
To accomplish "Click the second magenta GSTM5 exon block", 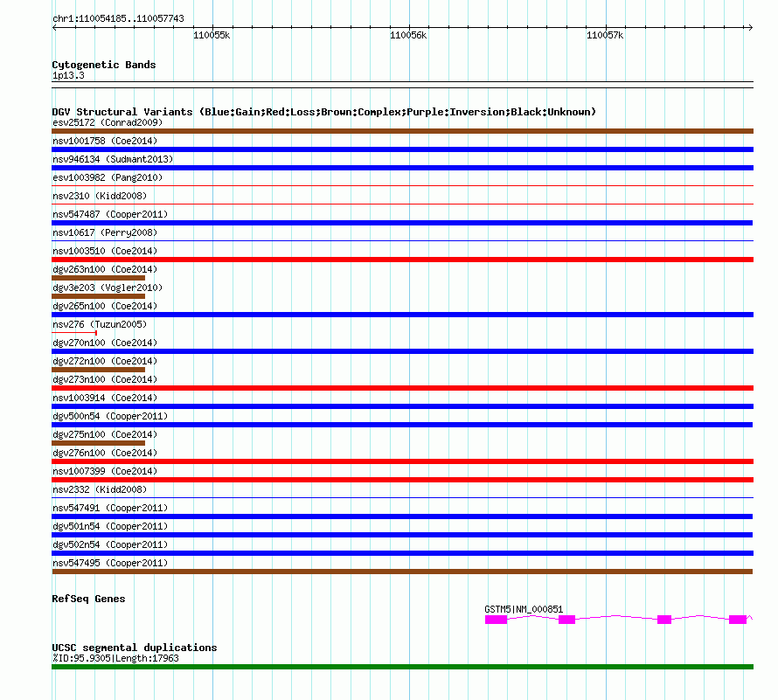I will [x=566, y=619].
